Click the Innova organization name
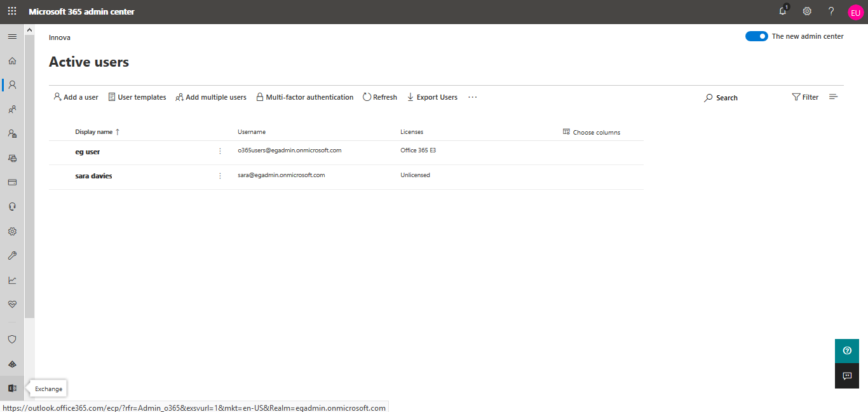Viewport: 868px width, 412px height. (x=60, y=37)
